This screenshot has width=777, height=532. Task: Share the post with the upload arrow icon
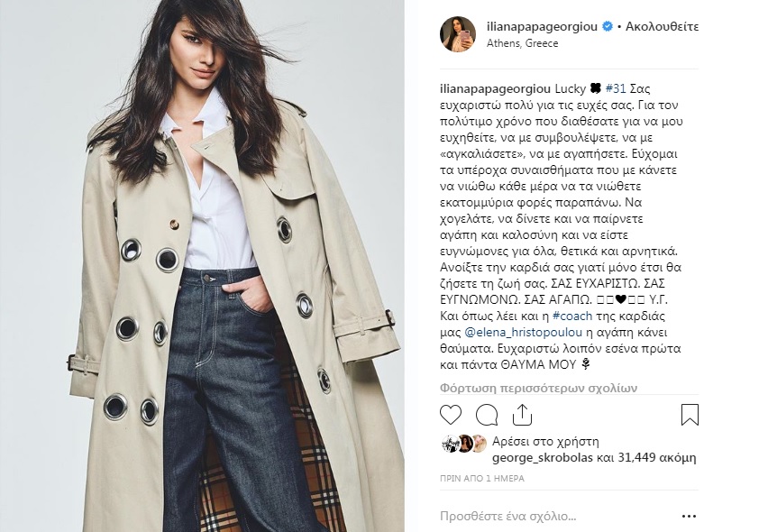pyautogui.click(x=522, y=415)
